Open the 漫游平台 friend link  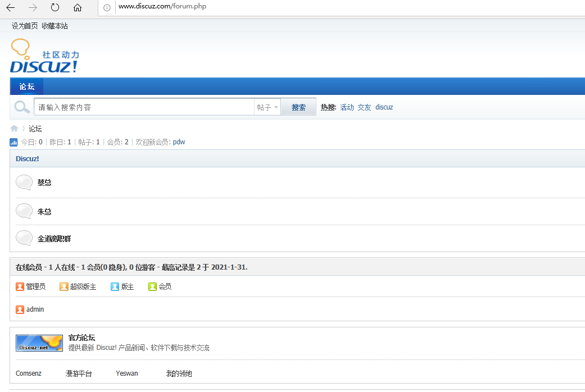click(x=79, y=373)
